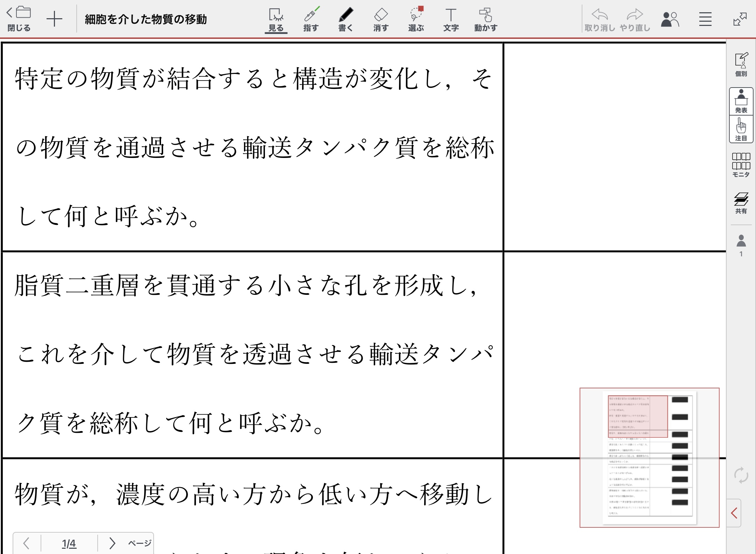Collapse the right side panel arrow
This screenshot has height=554, width=756.
point(734,513)
